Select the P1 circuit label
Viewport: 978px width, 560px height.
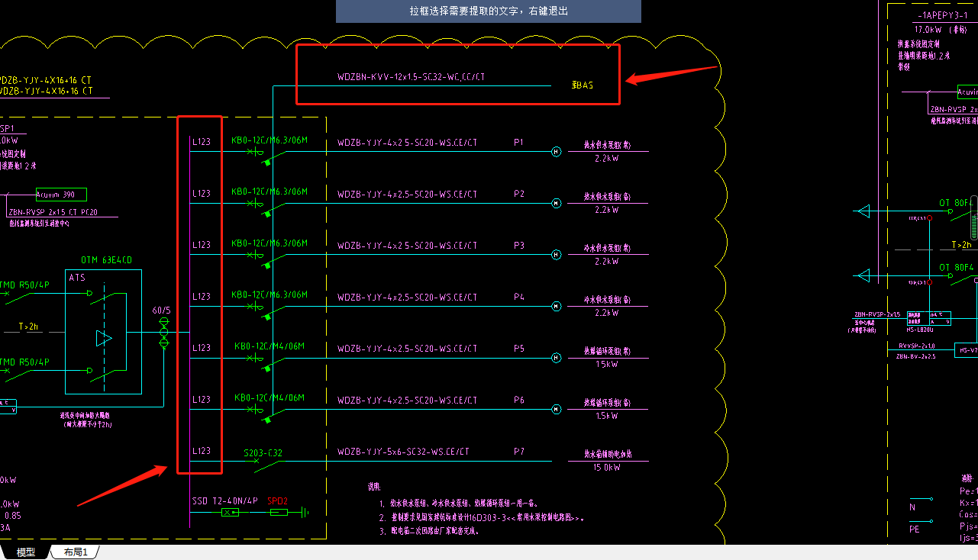(519, 143)
